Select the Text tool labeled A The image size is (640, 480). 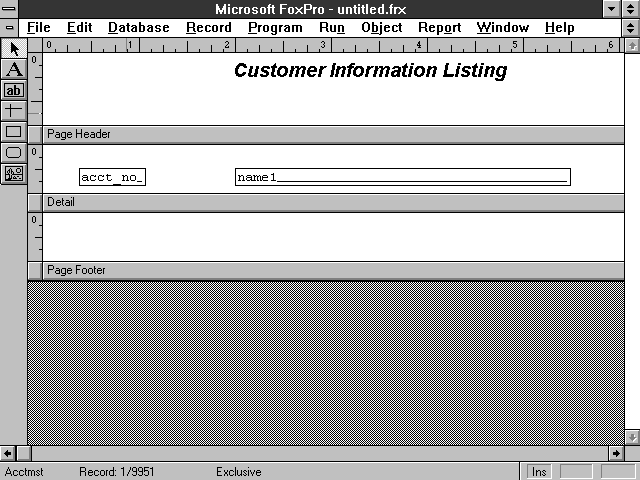13,70
